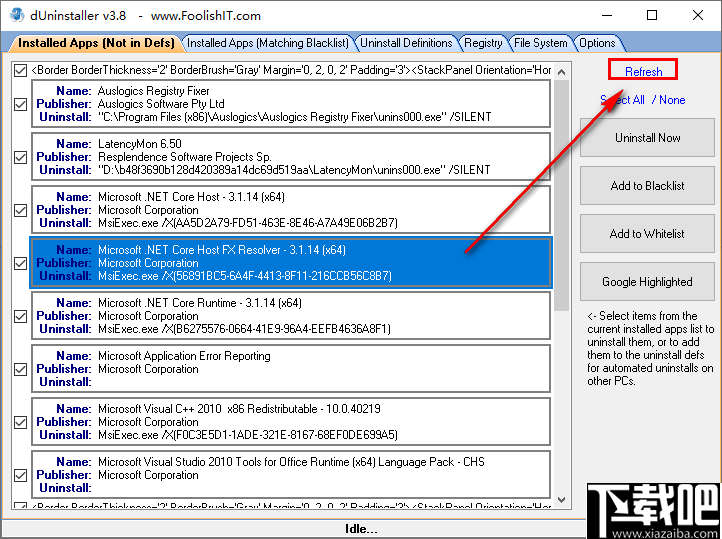Select Microsoft Application Error Reporting entry

point(291,369)
